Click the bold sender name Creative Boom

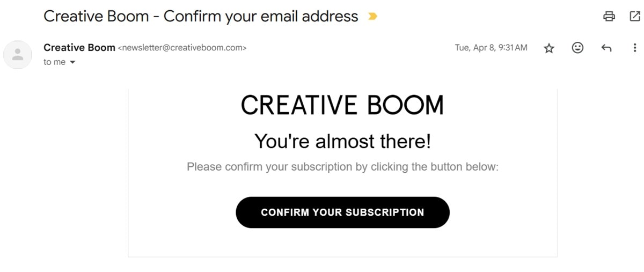point(79,47)
